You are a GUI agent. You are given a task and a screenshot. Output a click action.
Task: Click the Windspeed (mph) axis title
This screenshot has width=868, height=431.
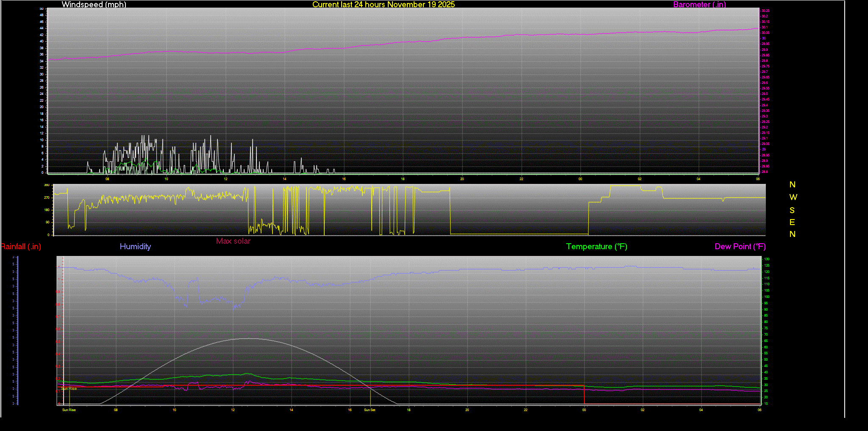click(x=94, y=5)
